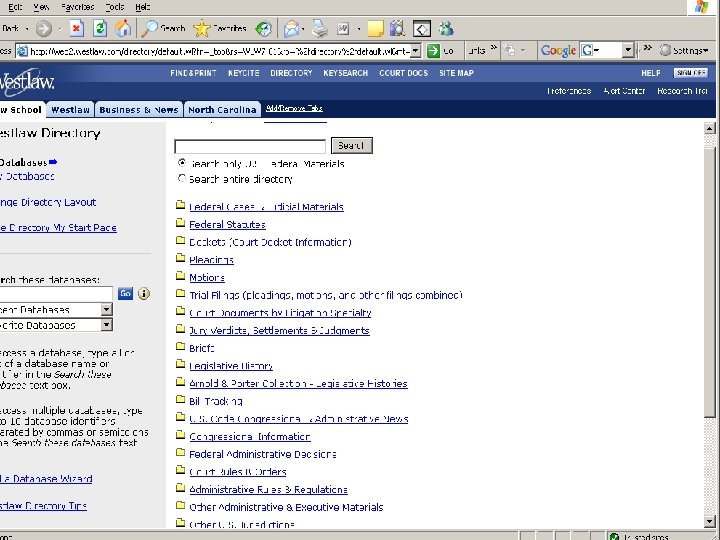Click folder icon beside Pleadings
The height and width of the screenshot is (540, 720).
180,258
